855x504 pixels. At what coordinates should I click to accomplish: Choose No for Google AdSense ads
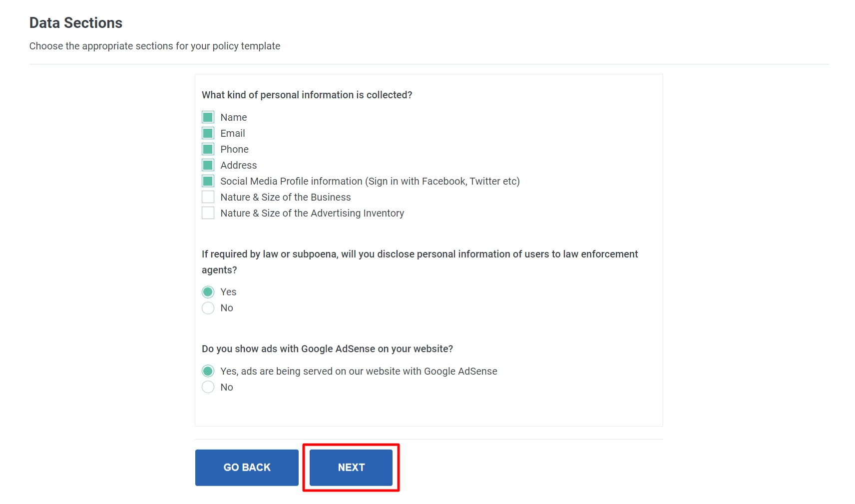[207, 387]
